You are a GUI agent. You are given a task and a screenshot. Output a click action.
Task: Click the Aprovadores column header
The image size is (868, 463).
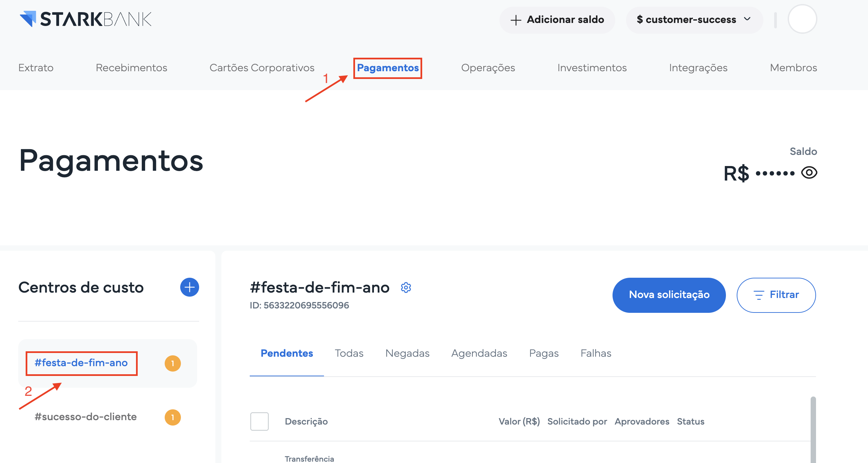tap(642, 421)
